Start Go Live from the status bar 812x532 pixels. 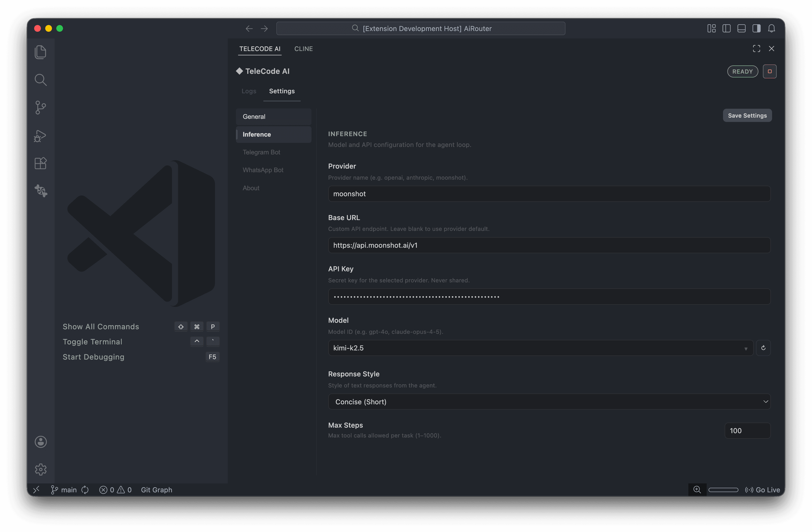(763, 490)
